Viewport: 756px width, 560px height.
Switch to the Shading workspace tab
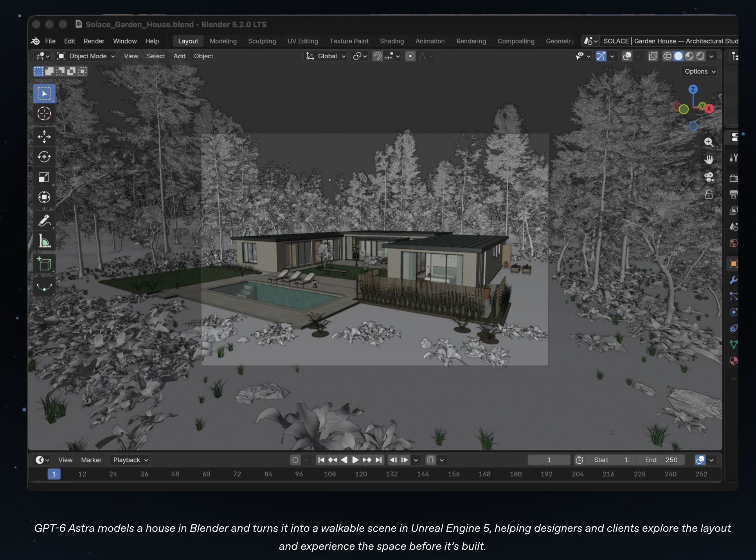pyautogui.click(x=392, y=41)
